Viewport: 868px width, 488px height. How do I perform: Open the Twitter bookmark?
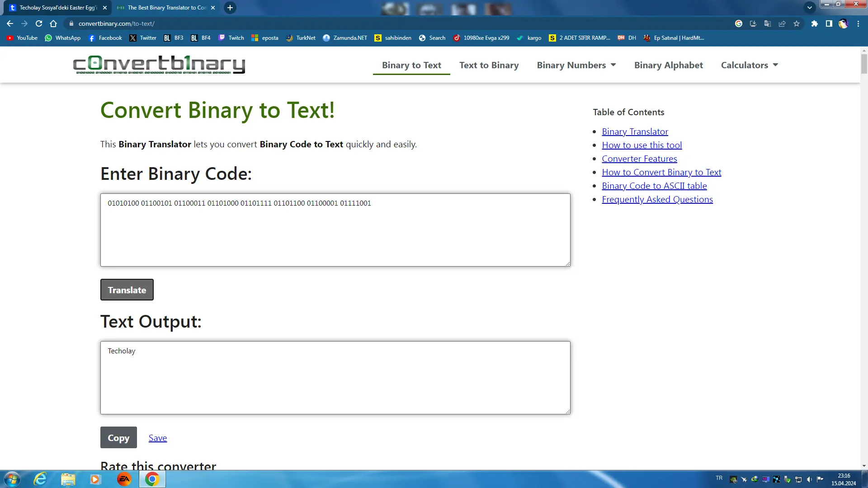pos(143,38)
